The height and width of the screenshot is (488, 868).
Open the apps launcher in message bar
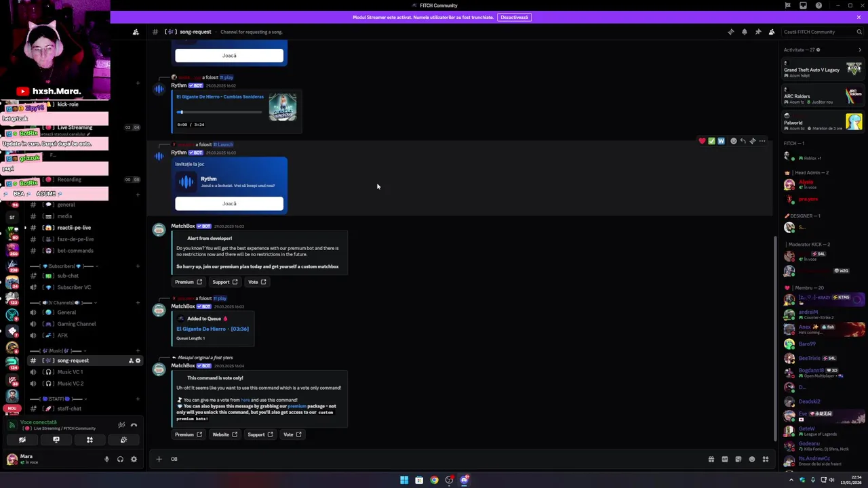click(x=765, y=459)
